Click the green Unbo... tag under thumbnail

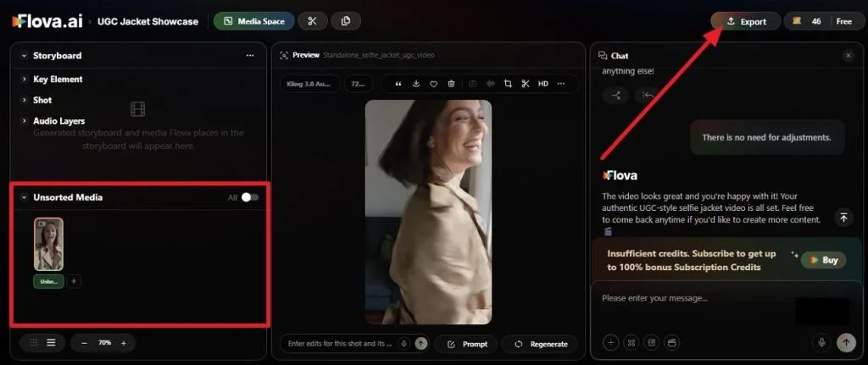pyautogui.click(x=48, y=281)
